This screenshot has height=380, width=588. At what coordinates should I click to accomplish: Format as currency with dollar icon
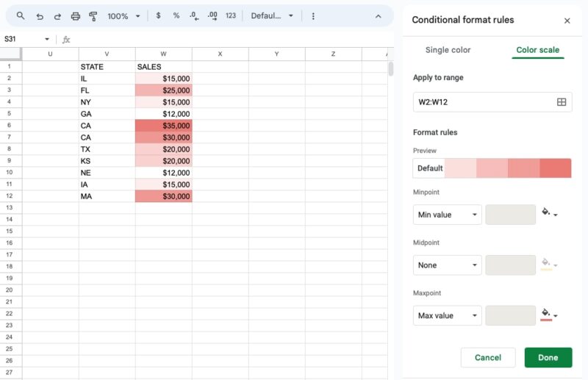[x=158, y=15]
